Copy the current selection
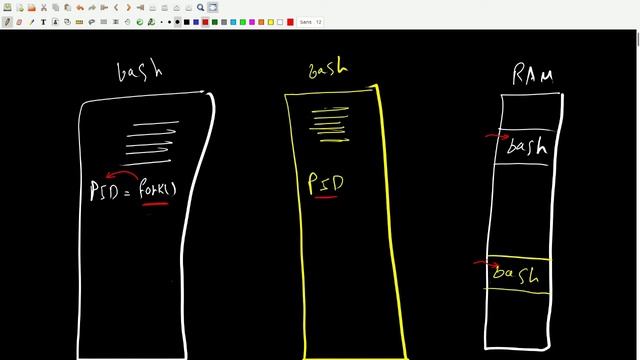This screenshot has height=360, width=640. pos(56,7)
